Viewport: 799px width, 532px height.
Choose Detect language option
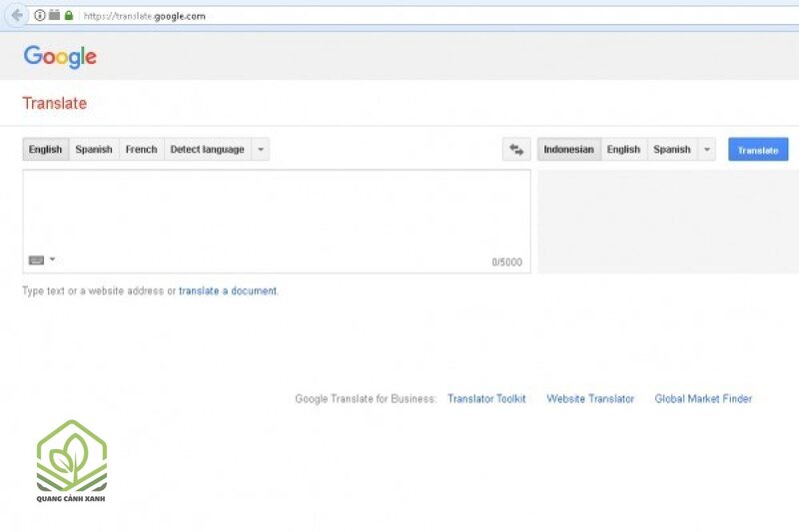click(x=207, y=150)
